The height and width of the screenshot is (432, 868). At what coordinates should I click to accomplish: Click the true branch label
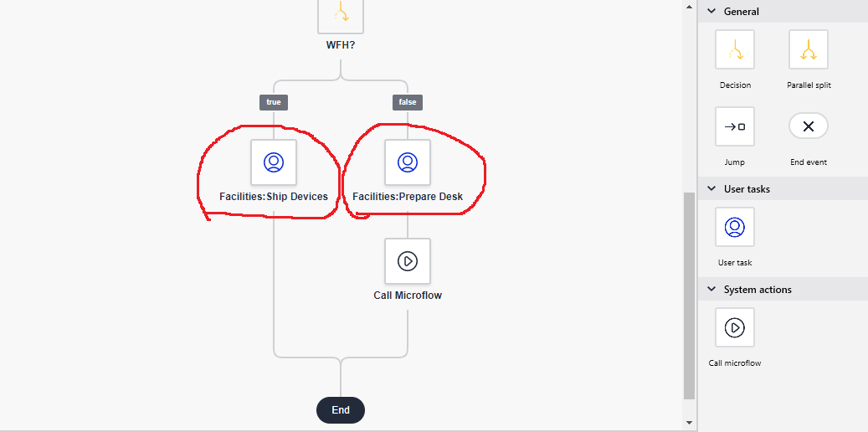(x=274, y=102)
